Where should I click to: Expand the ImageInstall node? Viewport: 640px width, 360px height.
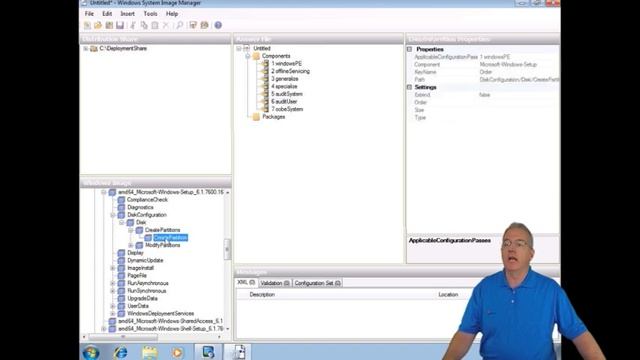(x=113, y=268)
